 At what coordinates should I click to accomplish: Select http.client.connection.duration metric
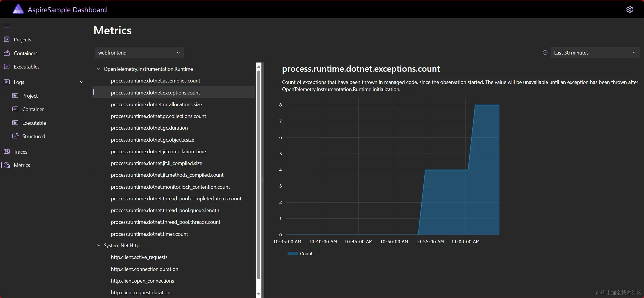point(145,269)
